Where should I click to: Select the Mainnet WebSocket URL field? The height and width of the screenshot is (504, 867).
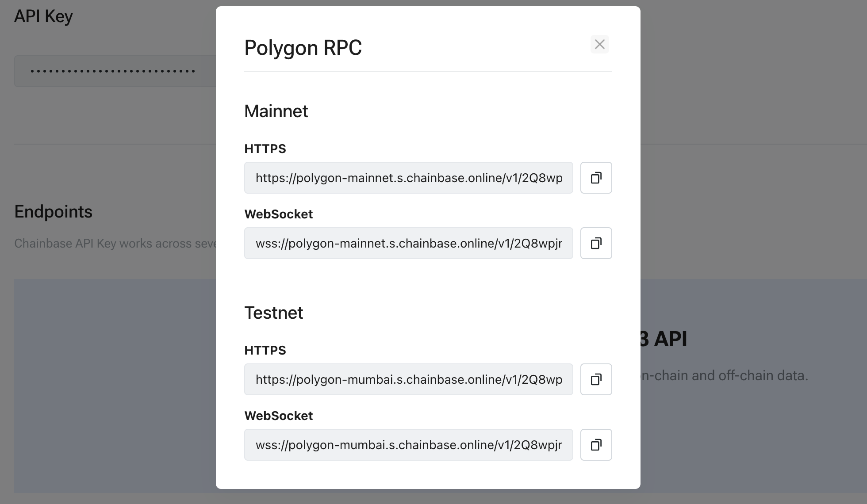coord(408,243)
